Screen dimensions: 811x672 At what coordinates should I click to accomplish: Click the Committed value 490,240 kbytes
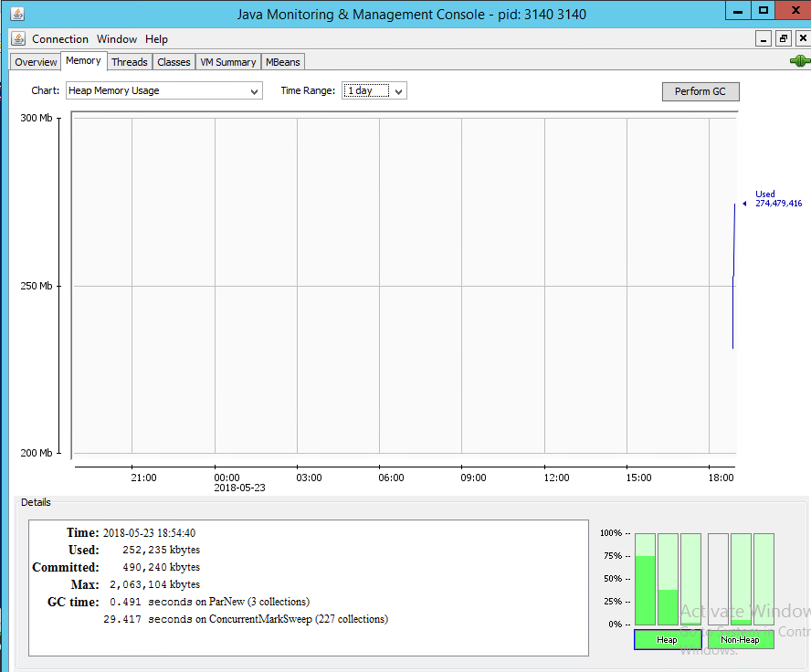(x=161, y=567)
